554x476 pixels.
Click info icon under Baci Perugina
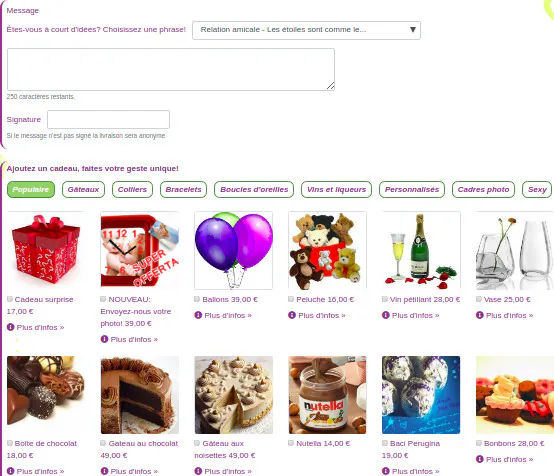pos(386,471)
